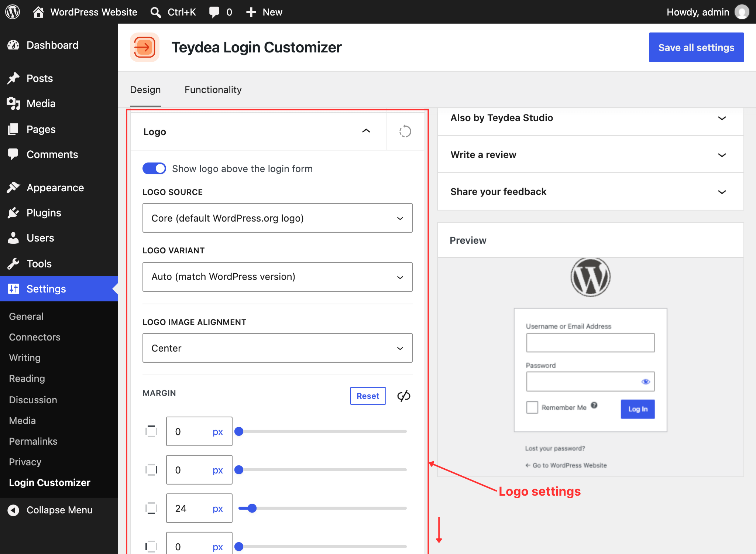Change the top margin px unit
Viewport: 756px width, 554px height.
(218, 432)
